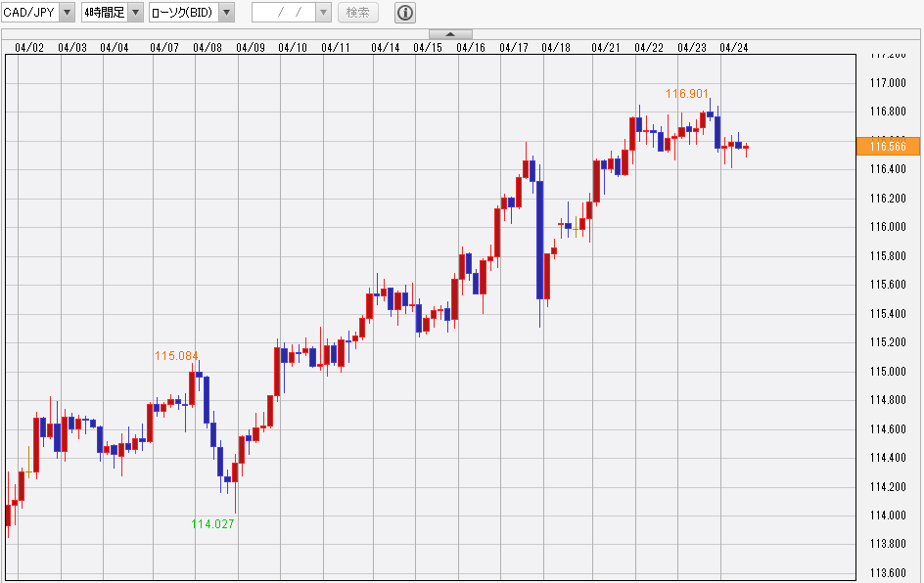Click the current price label 116.566
This screenshot has width=924, height=583.
point(888,147)
